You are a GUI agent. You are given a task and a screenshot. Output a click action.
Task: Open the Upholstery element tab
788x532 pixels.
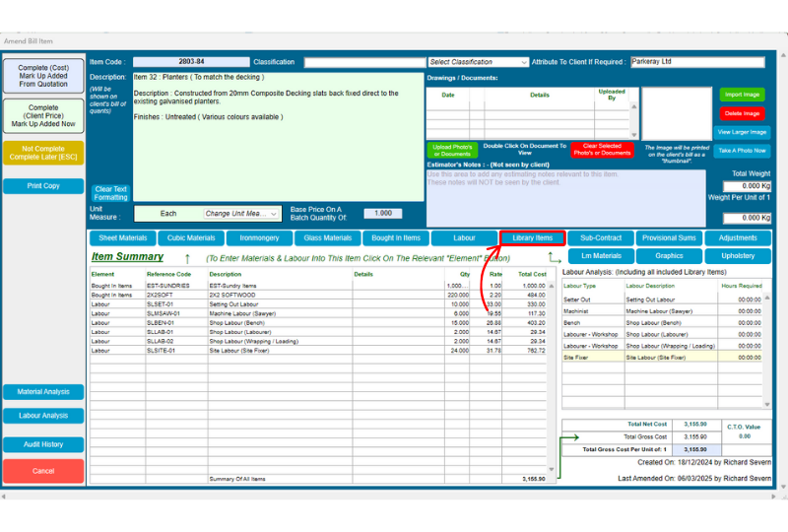coord(738,256)
